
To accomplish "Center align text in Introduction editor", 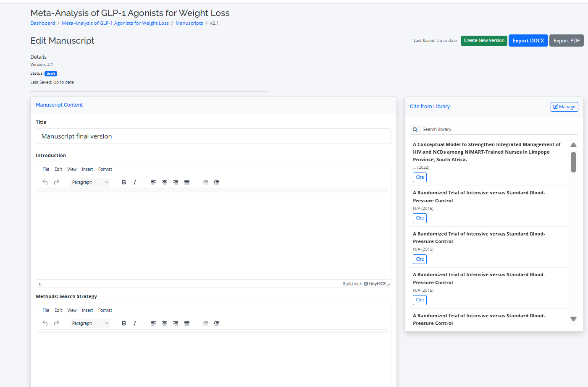I will (165, 182).
